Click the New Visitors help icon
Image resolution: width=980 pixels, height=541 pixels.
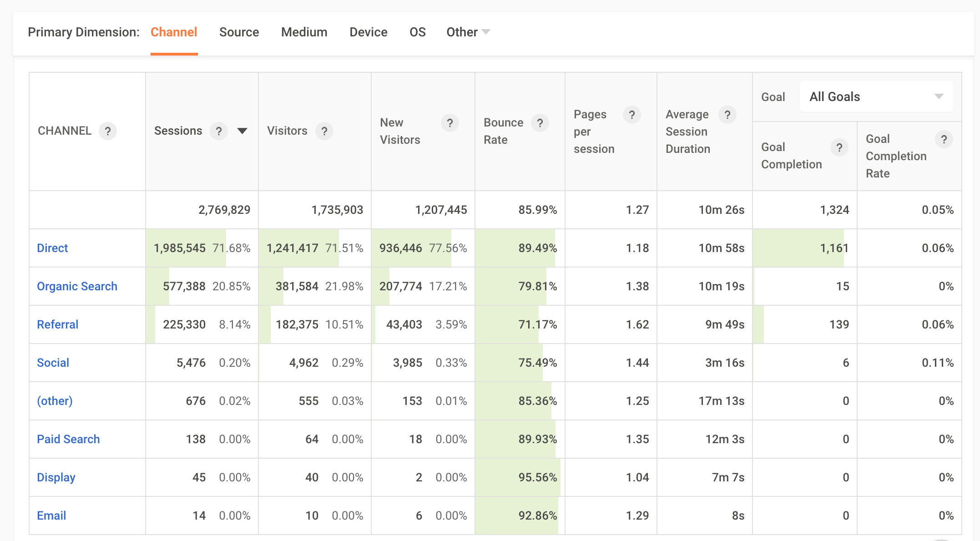[x=450, y=123]
